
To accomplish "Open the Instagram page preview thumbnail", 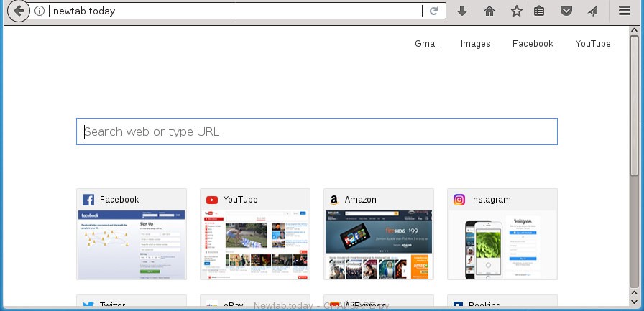I will pyautogui.click(x=502, y=244).
